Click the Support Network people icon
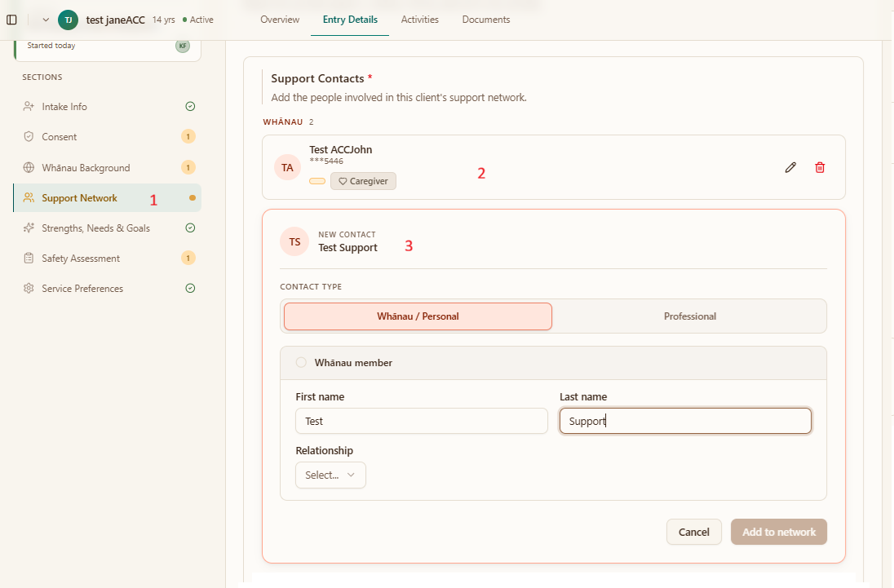 29,197
